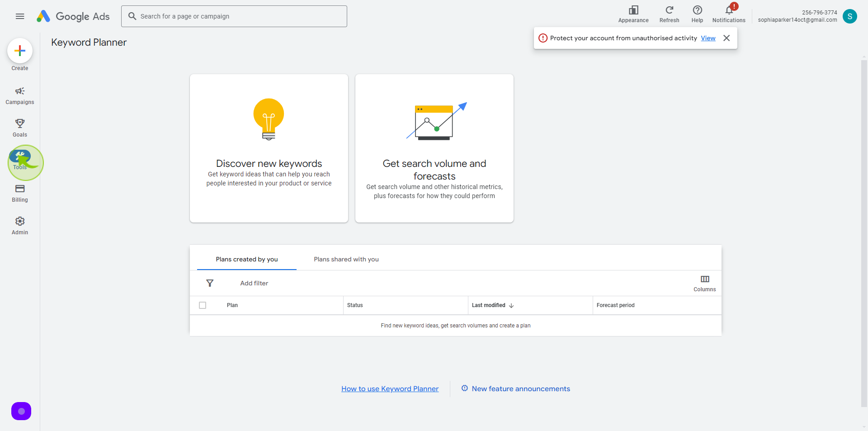Open the Appearance settings
Screen dimensions: 868x431
pyautogui.click(x=633, y=14)
